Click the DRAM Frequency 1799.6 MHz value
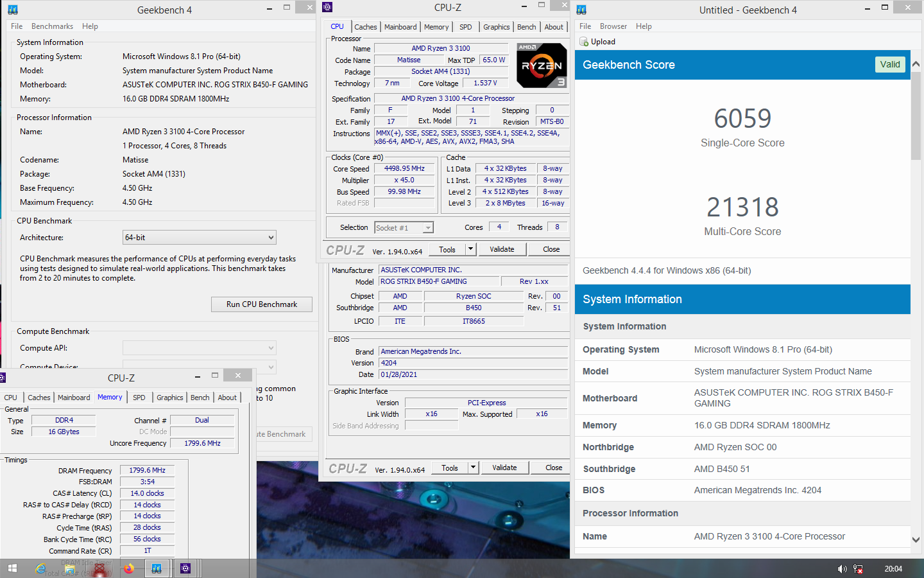This screenshot has height=578, width=924. pos(148,471)
